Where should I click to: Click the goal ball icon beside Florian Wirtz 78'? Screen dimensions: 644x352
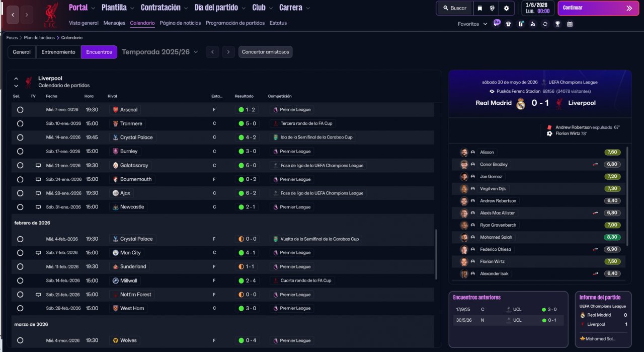pos(549,133)
